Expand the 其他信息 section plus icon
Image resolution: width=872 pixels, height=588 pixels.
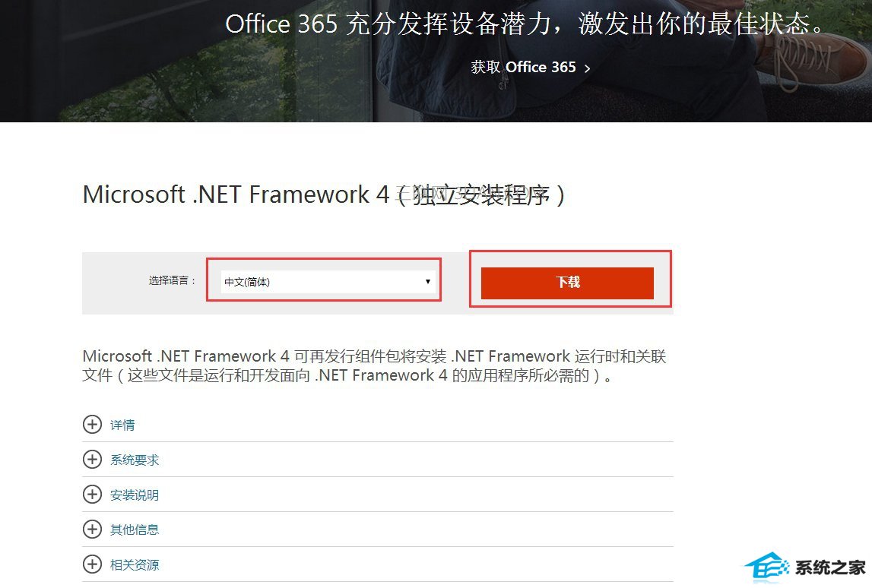click(92, 529)
